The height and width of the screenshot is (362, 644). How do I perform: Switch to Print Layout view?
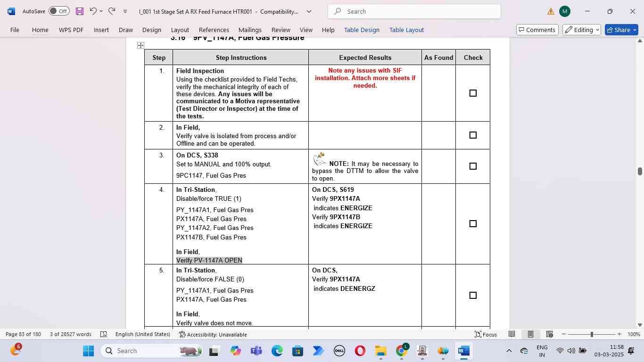click(530, 334)
